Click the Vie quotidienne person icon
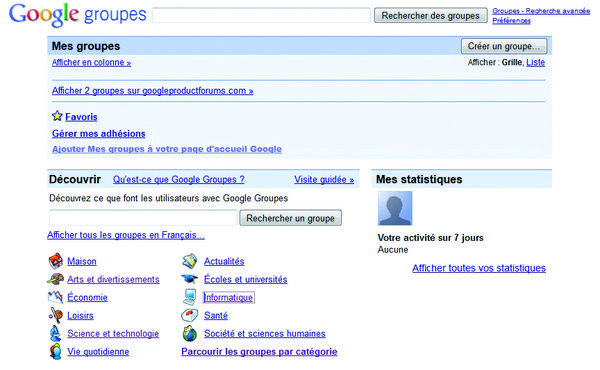The image size is (600, 370). pyautogui.click(x=56, y=351)
